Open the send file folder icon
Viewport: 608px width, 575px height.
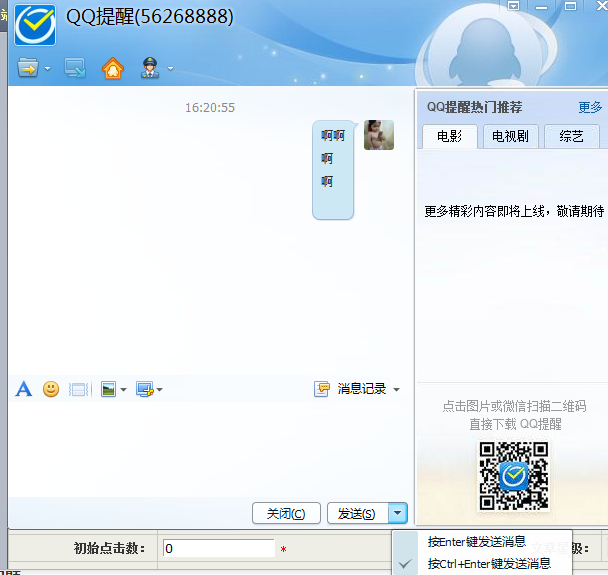coord(28,68)
